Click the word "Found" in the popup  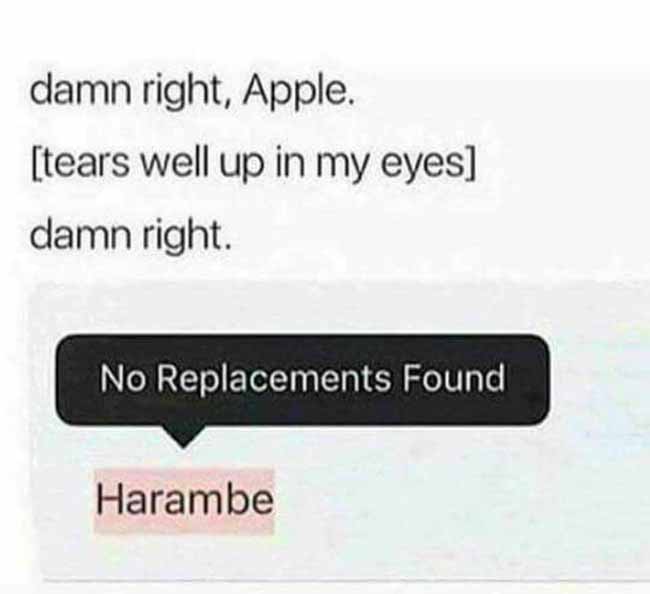coord(454,378)
